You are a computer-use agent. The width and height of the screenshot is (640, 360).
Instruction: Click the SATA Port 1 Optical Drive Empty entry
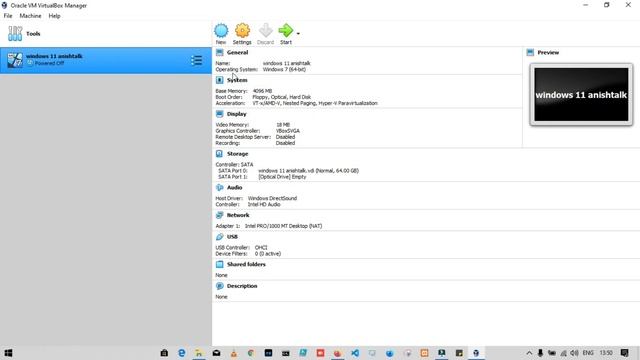[x=282, y=177]
